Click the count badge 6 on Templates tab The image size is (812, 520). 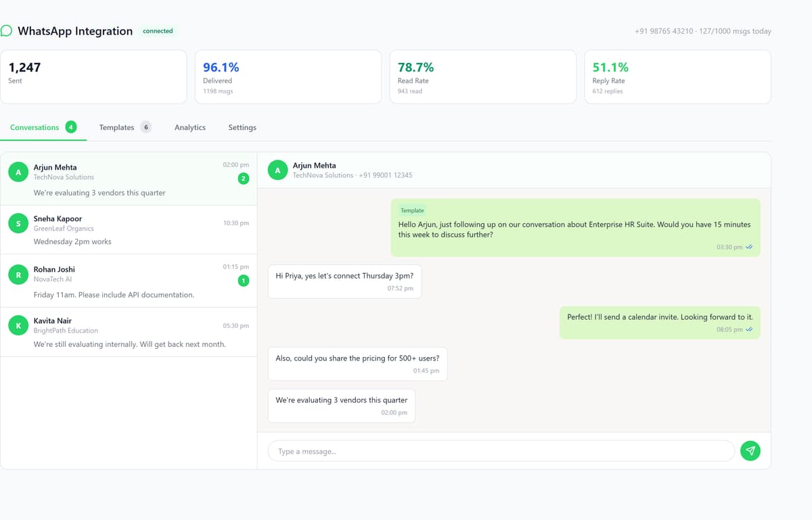pos(145,127)
